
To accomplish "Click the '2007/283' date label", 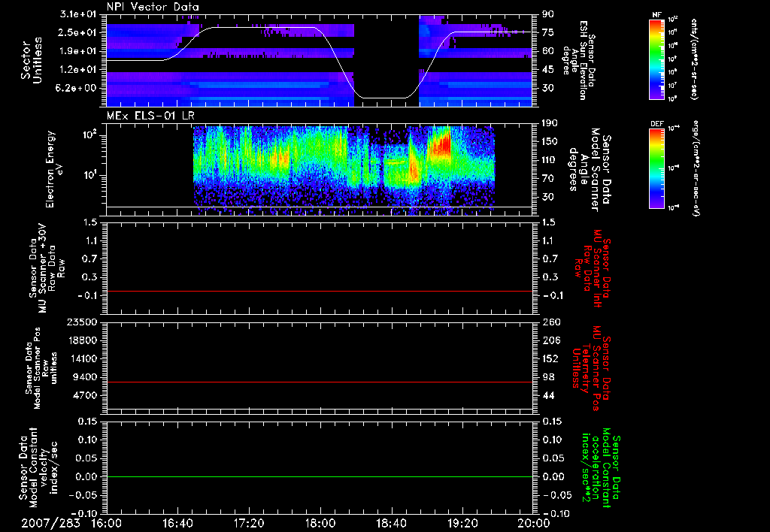I will 50,523.
